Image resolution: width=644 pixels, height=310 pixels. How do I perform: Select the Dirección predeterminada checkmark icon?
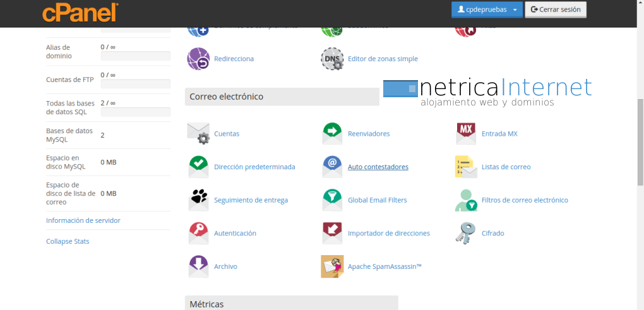click(x=198, y=167)
